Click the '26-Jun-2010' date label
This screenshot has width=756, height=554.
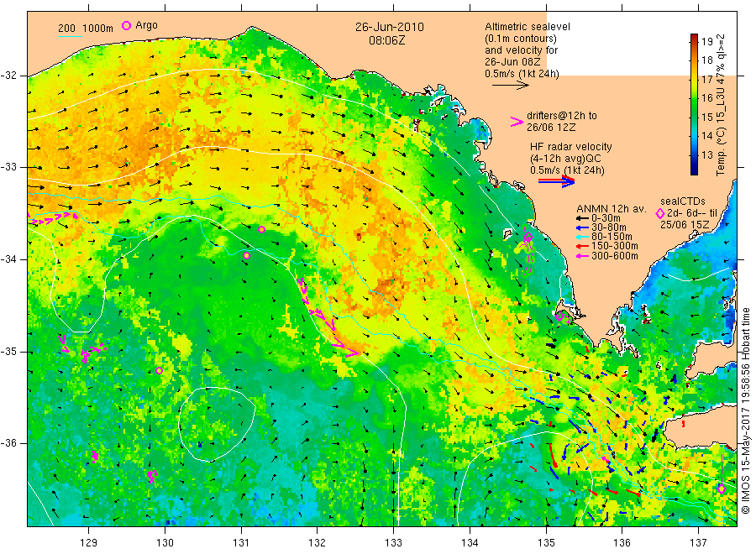[x=390, y=27]
